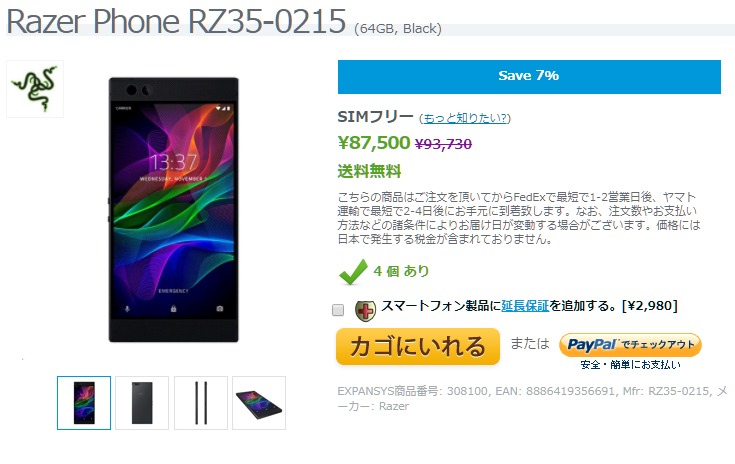Click the main Razer Phone product image

point(173,210)
